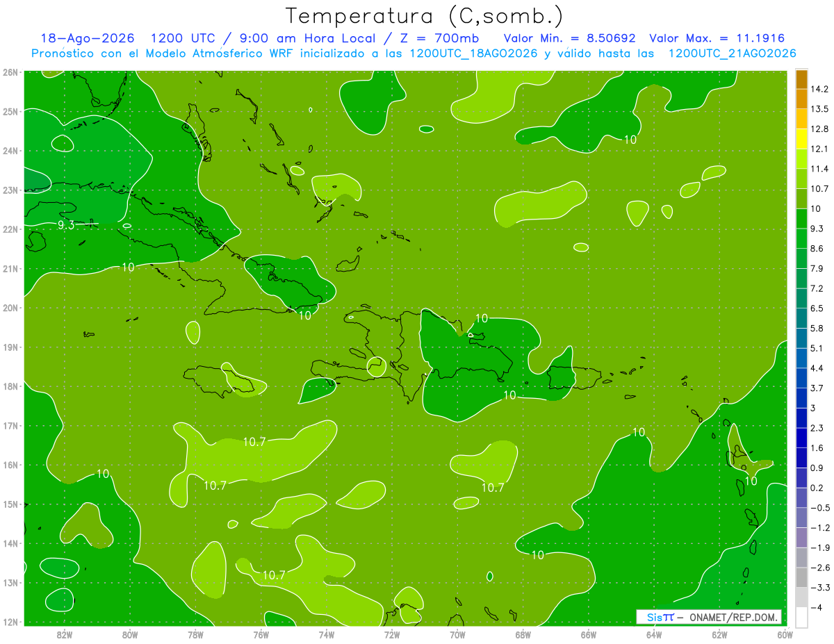The height and width of the screenshot is (644, 834).
Task: Select the valid-until time '1200UTC_21AGO2026'
Action: tap(732, 53)
